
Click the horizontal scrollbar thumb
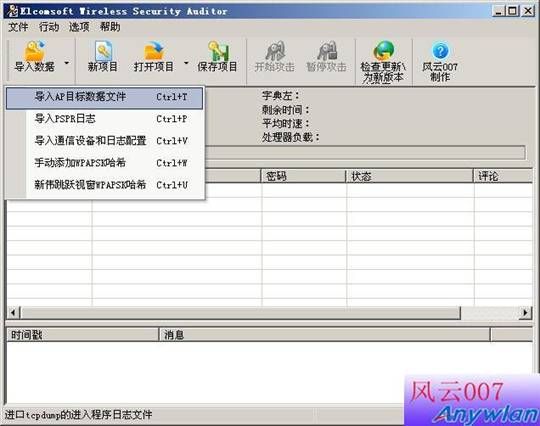pos(240,313)
